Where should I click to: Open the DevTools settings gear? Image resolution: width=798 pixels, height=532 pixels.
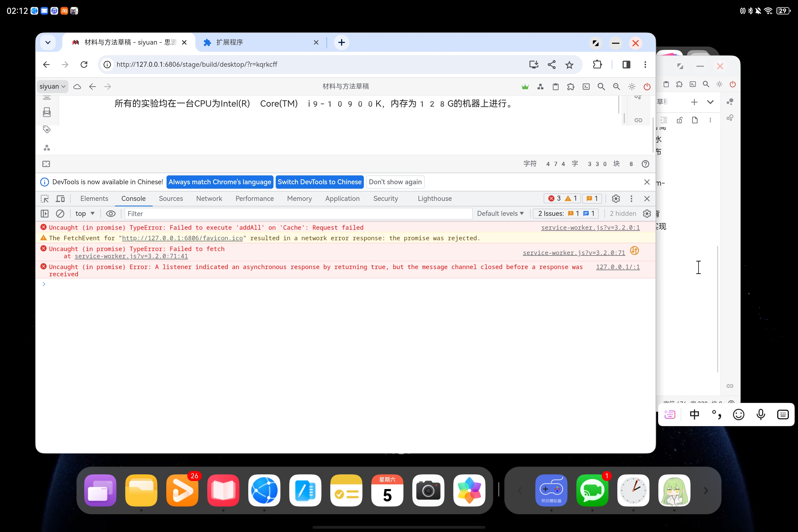click(615, 198)
